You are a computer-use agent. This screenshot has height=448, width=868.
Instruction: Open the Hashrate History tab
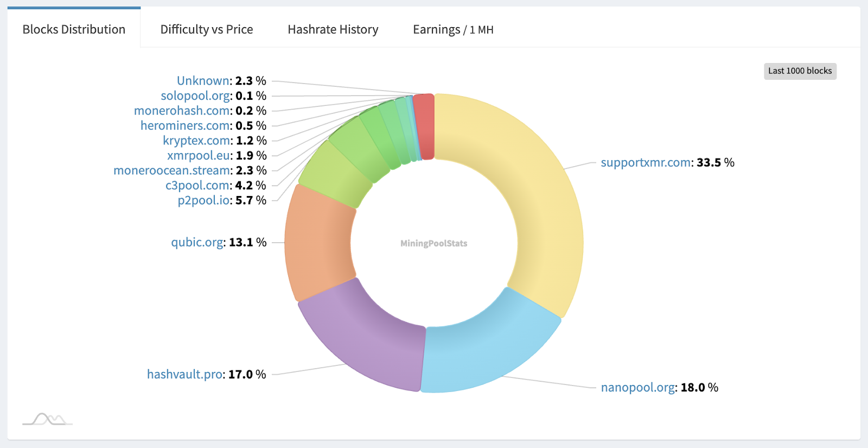(x=333, y=29)
